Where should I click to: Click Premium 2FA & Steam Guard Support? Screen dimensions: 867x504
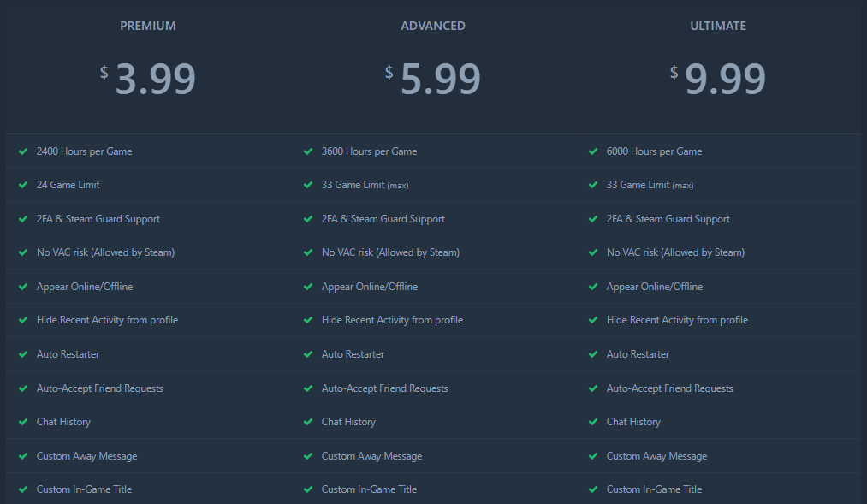[98, 219]
